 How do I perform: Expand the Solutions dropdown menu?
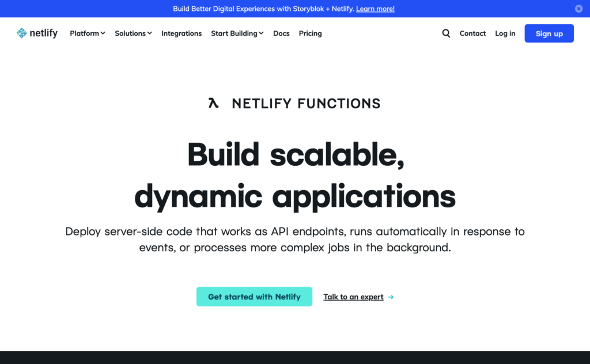(x=133, y=33)
